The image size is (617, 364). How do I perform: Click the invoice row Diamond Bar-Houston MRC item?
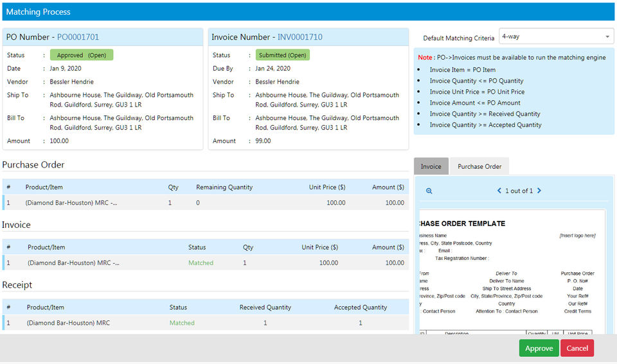click(x=73, y=263)
